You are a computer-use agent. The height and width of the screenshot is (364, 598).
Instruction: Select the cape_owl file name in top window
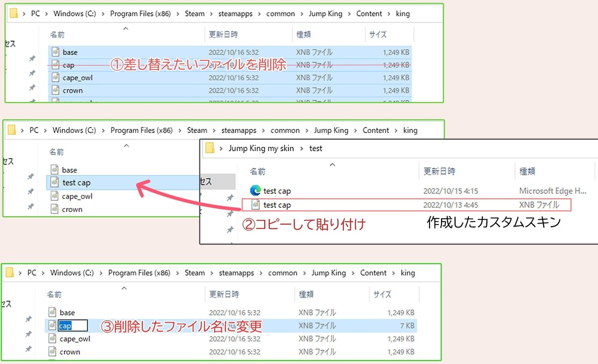point(78,78)
